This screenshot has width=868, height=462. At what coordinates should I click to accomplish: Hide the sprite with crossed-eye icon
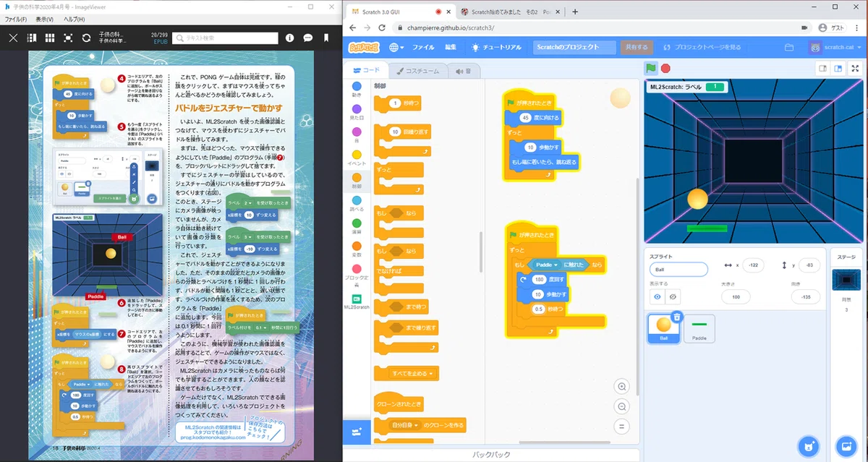673,296
